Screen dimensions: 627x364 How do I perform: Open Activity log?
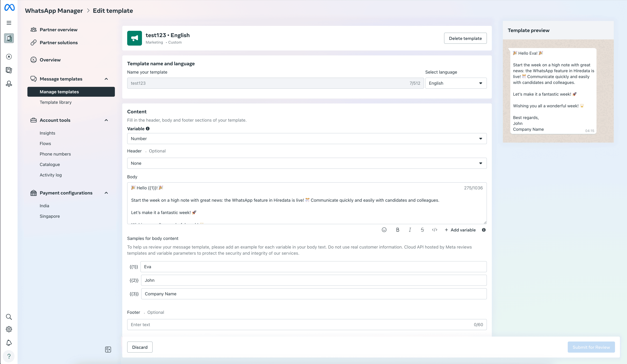(x=51, y=175)
